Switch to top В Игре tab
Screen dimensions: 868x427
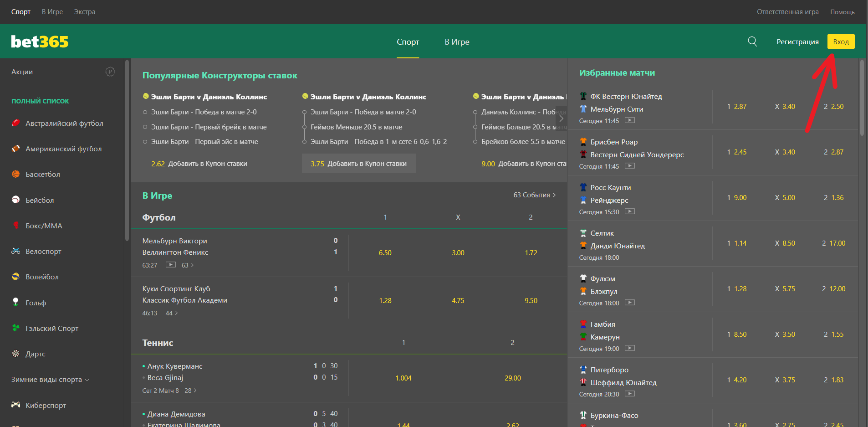(x=52, y=12)
